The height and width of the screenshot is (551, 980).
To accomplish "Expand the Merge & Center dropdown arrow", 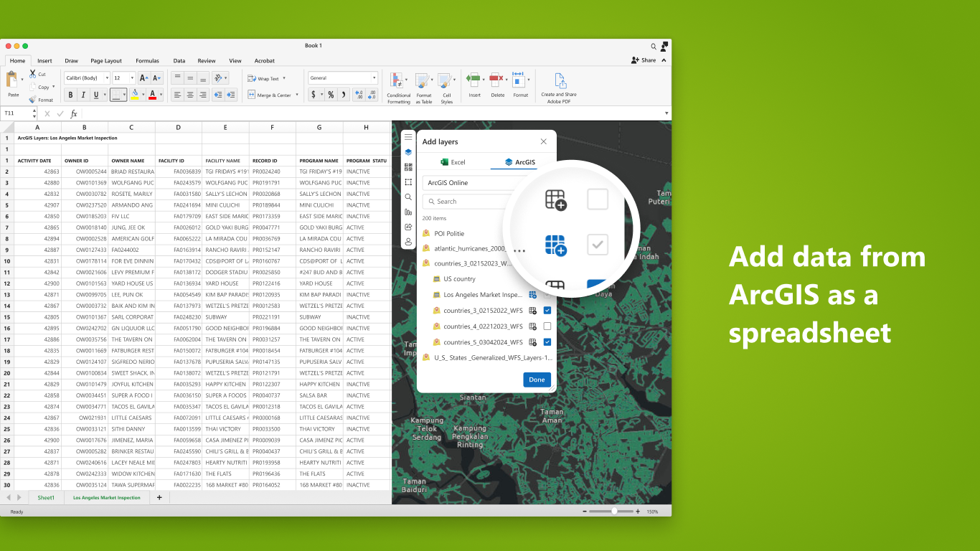I will (296, 95).
